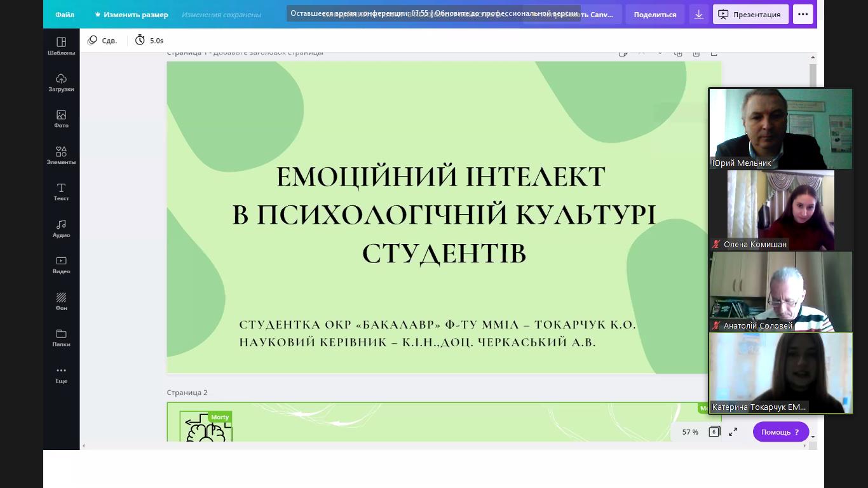Click Изменения сохранены saved status text

(221, 14)
